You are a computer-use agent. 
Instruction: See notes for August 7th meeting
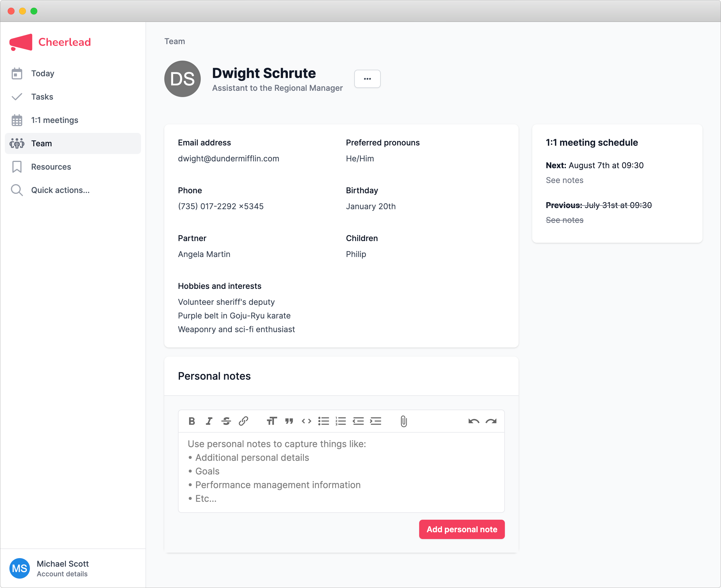[x=564, y=180]
